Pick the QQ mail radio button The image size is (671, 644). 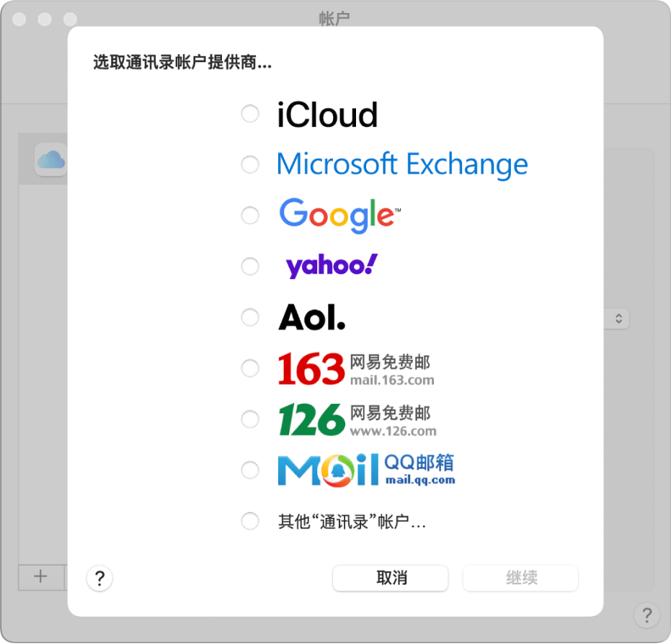click(250, 470)
